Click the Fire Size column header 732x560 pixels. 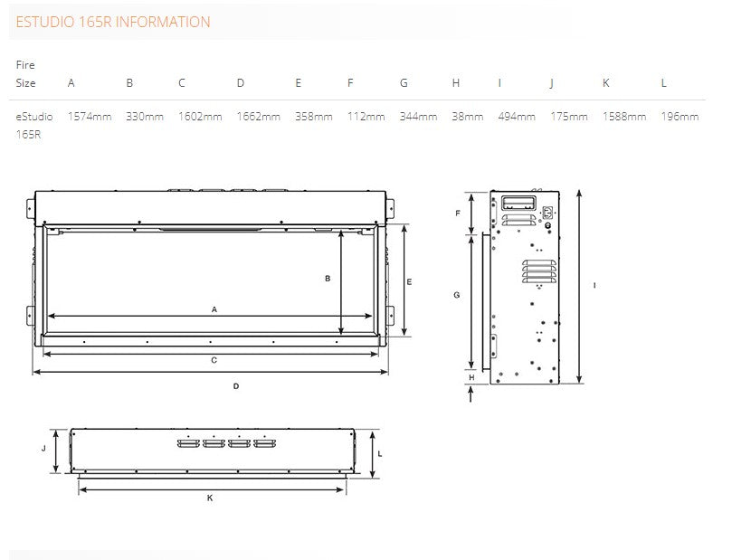(x=25, y=74)
